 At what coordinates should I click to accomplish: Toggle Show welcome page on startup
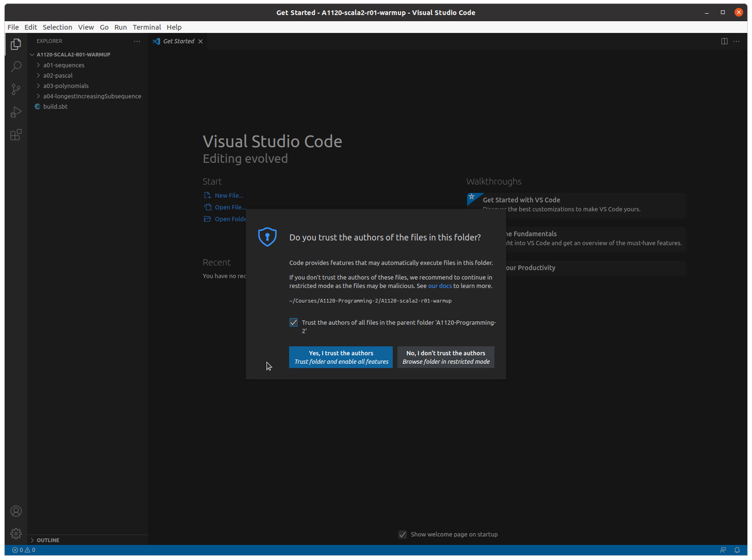(x=403, y=535)
